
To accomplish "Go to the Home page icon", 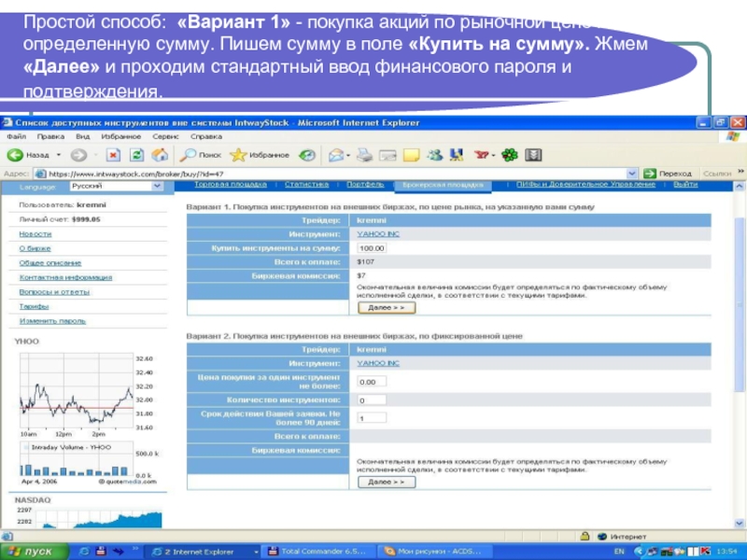I will point(160,155).
